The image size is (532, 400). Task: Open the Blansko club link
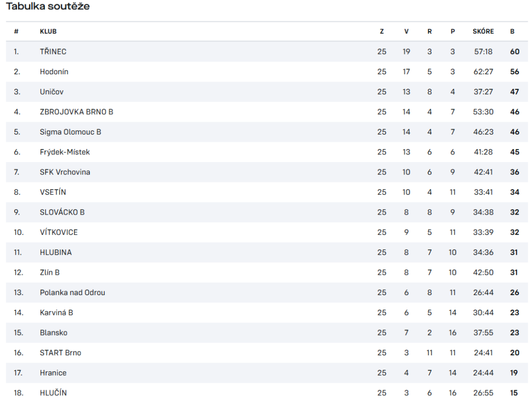coord(54,332)
